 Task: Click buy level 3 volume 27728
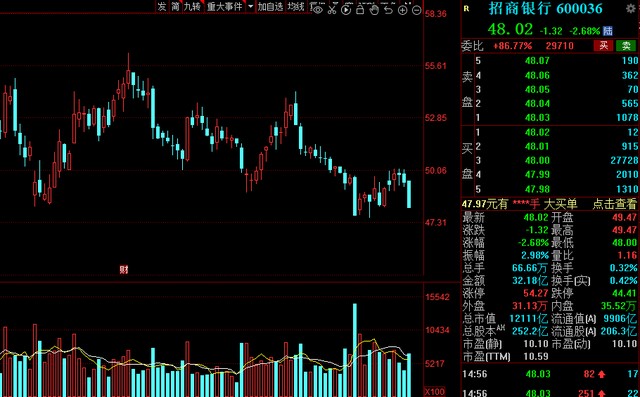624,160
